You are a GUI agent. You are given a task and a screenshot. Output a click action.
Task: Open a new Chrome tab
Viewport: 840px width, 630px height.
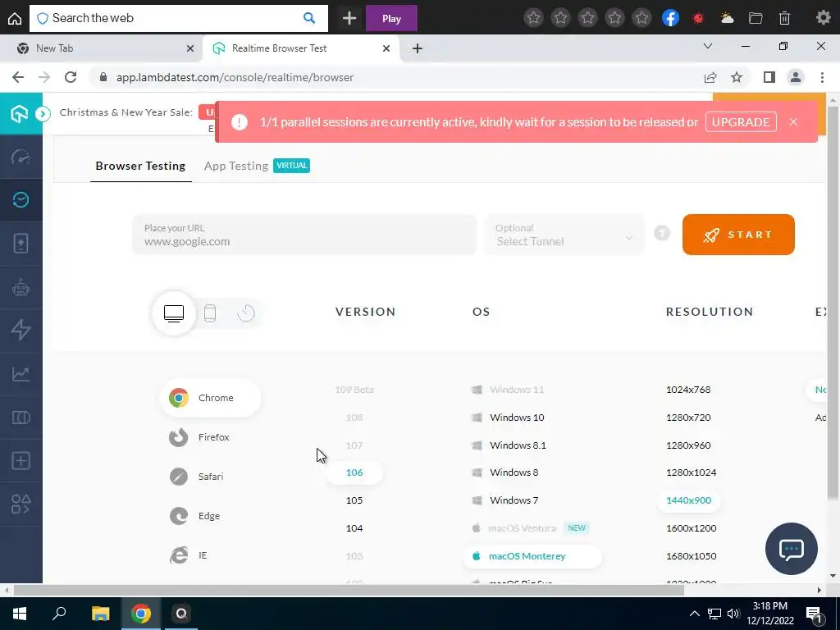tap(418, 48)
